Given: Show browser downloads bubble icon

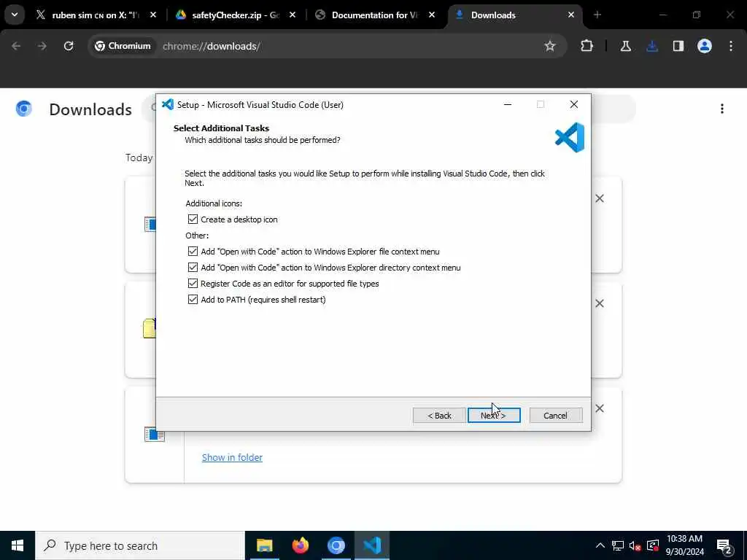Looking at the screenshot, I should pyautogui.click(x=652, y=46).
